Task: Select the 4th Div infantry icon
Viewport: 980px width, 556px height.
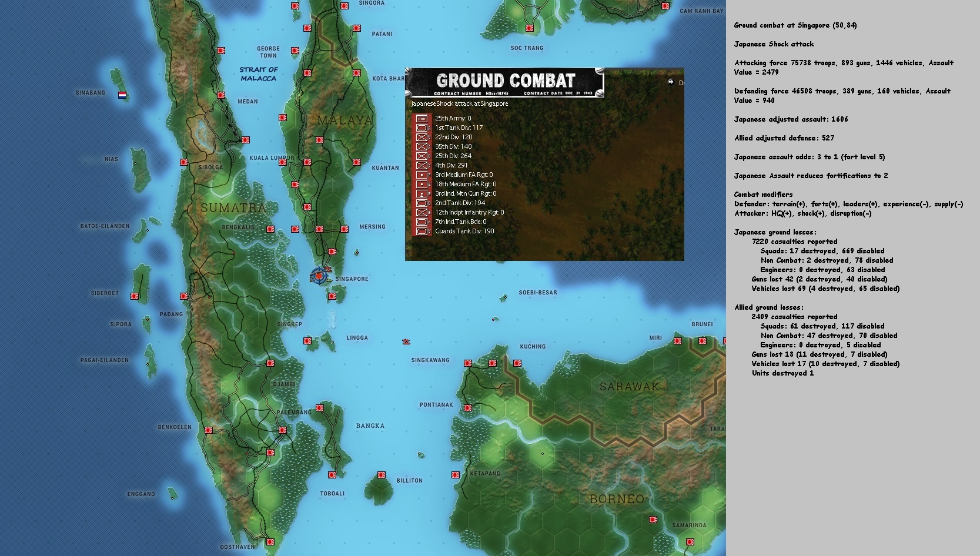Action: tap(421, 165)
